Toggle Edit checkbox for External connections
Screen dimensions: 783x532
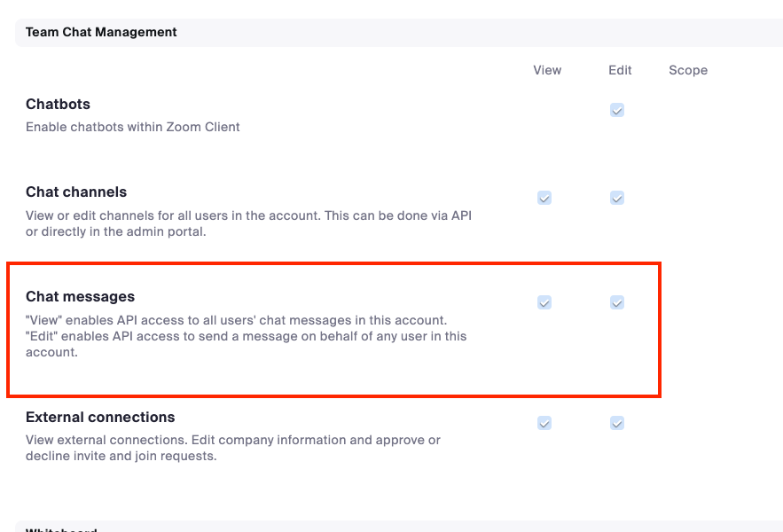click(617, 423)
